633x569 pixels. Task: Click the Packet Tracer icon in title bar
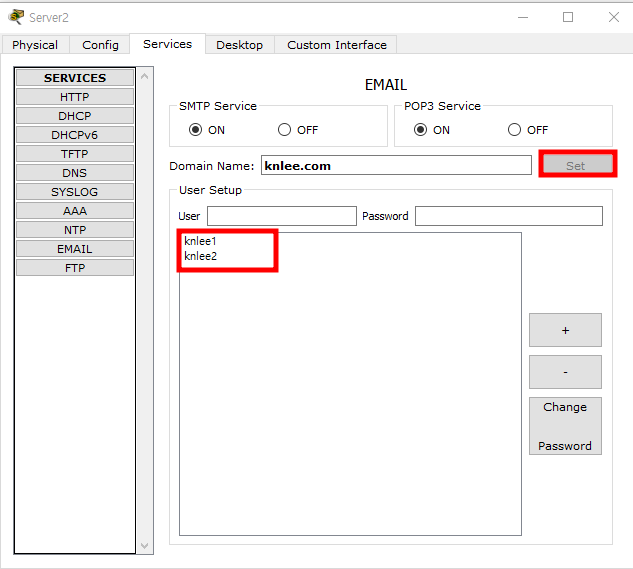tap(16, 17)
